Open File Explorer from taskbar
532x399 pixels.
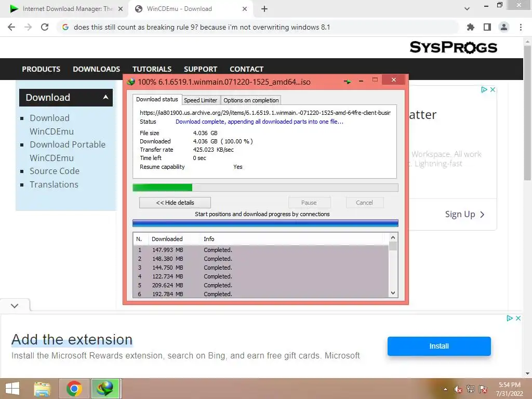click(42, 389)
